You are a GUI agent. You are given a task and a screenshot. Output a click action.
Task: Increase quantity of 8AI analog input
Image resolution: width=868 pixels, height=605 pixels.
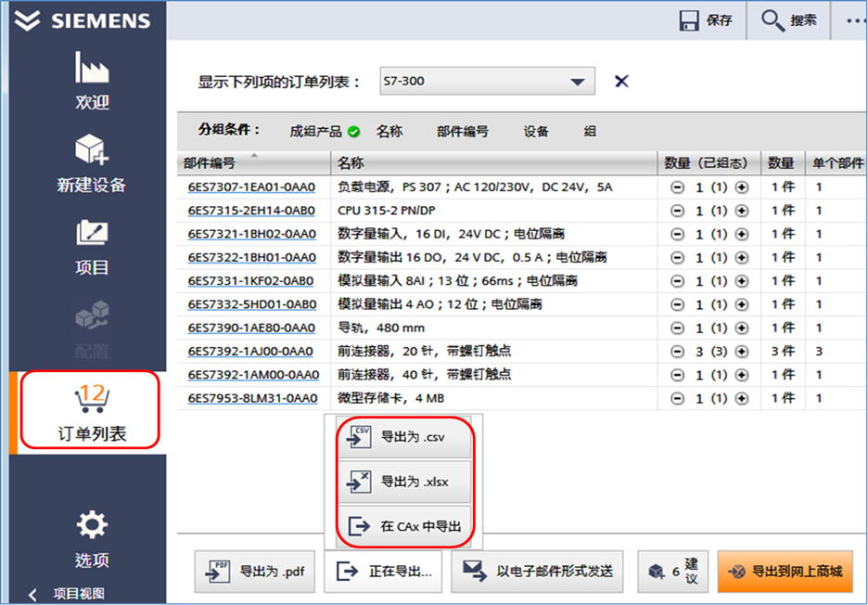click(741, 281)
